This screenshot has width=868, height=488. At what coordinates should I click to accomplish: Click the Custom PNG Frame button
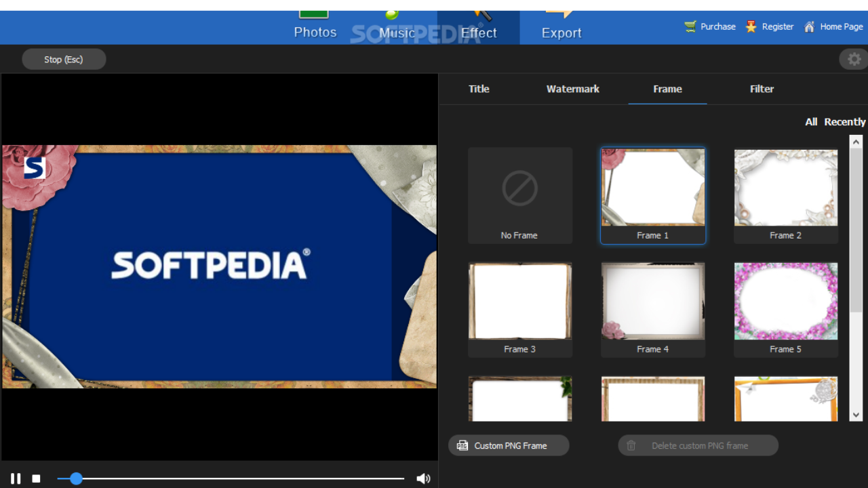[x=509, y=445]
